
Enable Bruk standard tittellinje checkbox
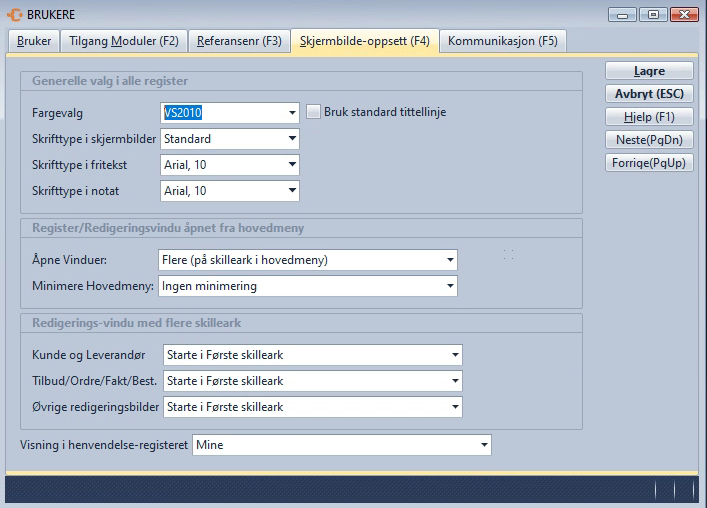click(313, 112)
